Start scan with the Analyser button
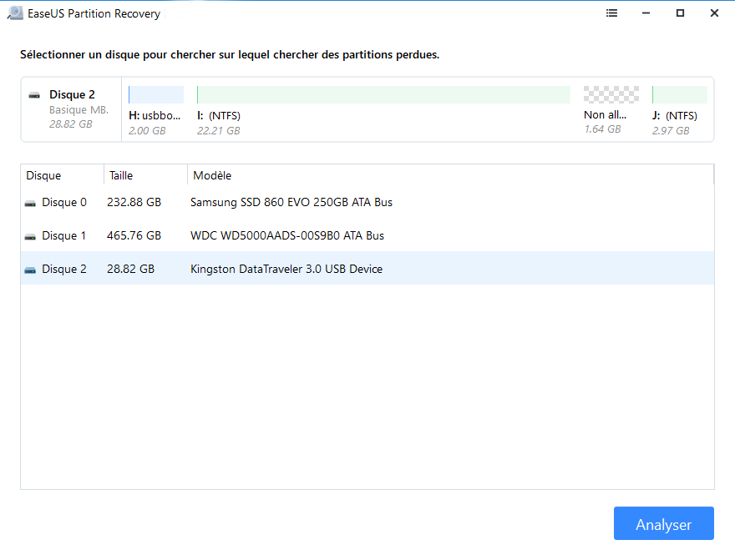735x560 pixels. 664,523
